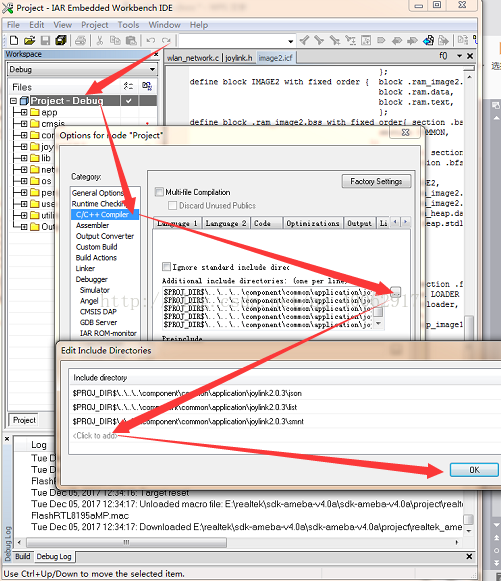Toggle Discard Unused Publics checkbox
This screenshot has width=501, height=581.
(172, 205)
